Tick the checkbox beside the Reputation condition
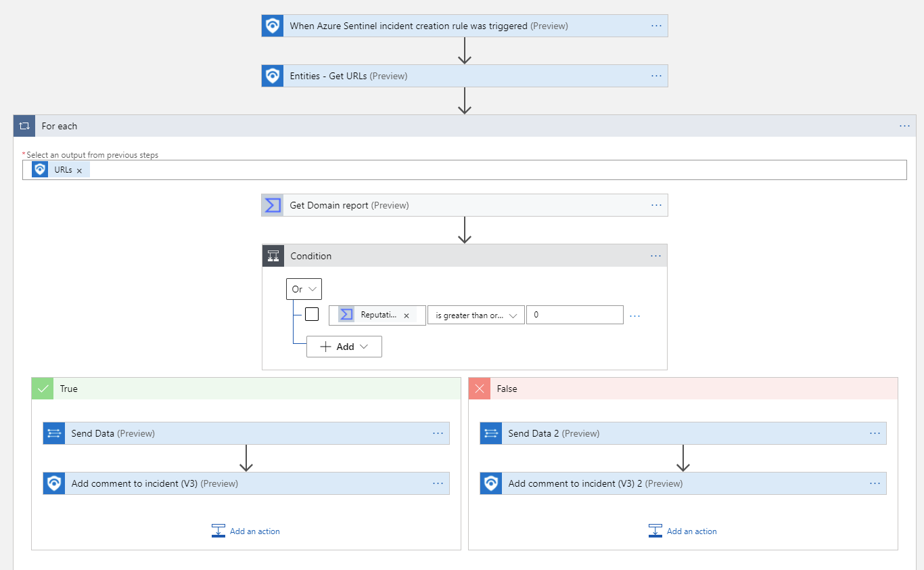This screenshot has width=924, height=570. click(x=312, y=314)
